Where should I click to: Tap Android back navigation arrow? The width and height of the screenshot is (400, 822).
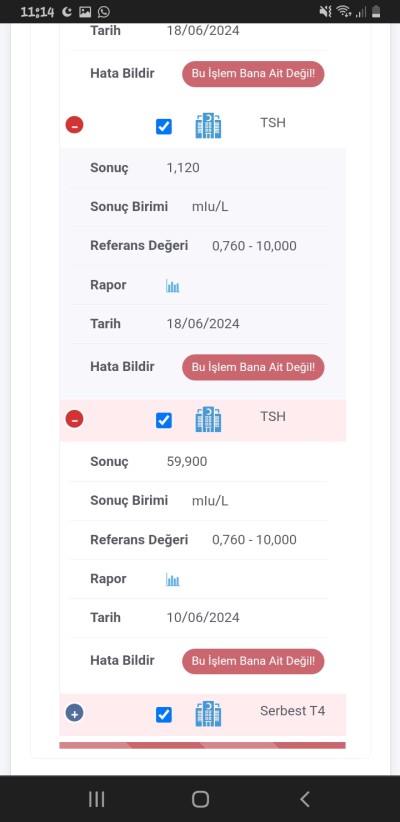[305, 799]
